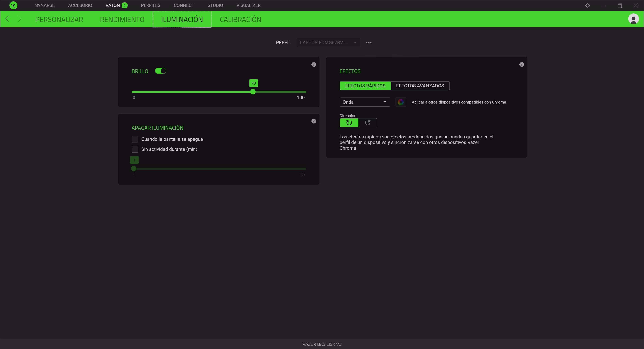Click the Perfil label

coord(283,42)
